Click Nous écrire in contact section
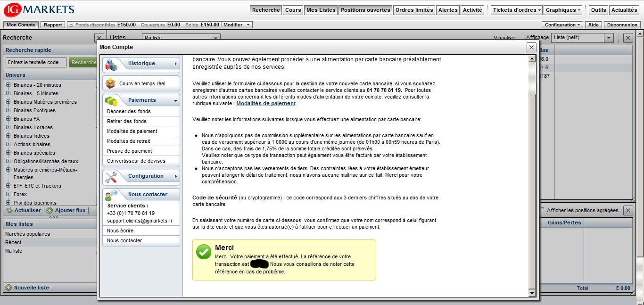This screenshot has height=305, width=644. 141,231
